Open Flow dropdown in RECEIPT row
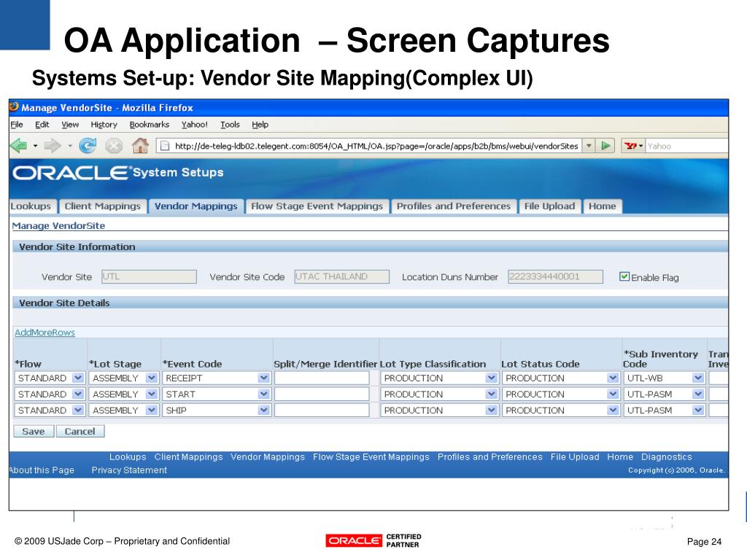Screen dimensions: 747x560 click(78, 378)
